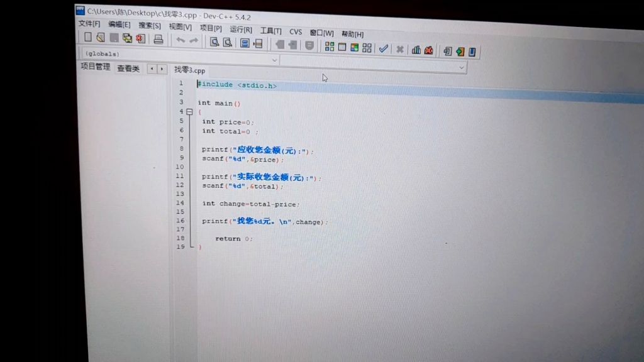
Task: Click the Run window icon
Action: coord(342,47)
